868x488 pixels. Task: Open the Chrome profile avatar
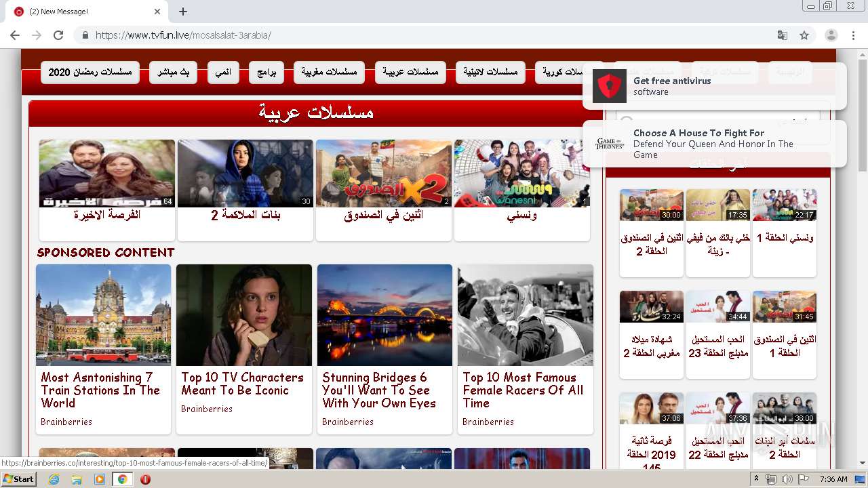click(x=831, y=35)
